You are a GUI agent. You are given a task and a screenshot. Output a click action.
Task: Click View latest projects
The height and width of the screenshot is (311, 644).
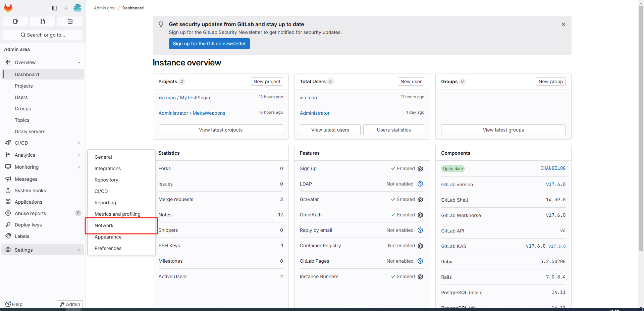point(221,130)
